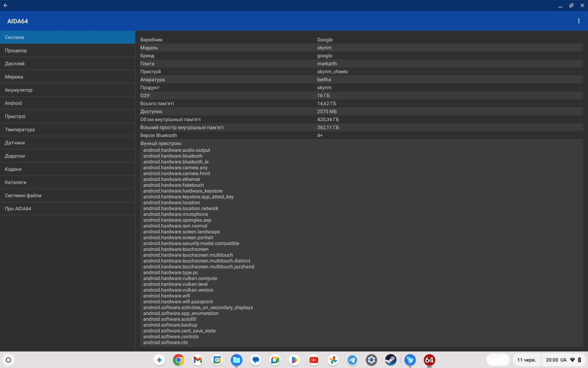588x368 pixels.
Task: Open the Мережа section
Action: click(x=67, y=77)
